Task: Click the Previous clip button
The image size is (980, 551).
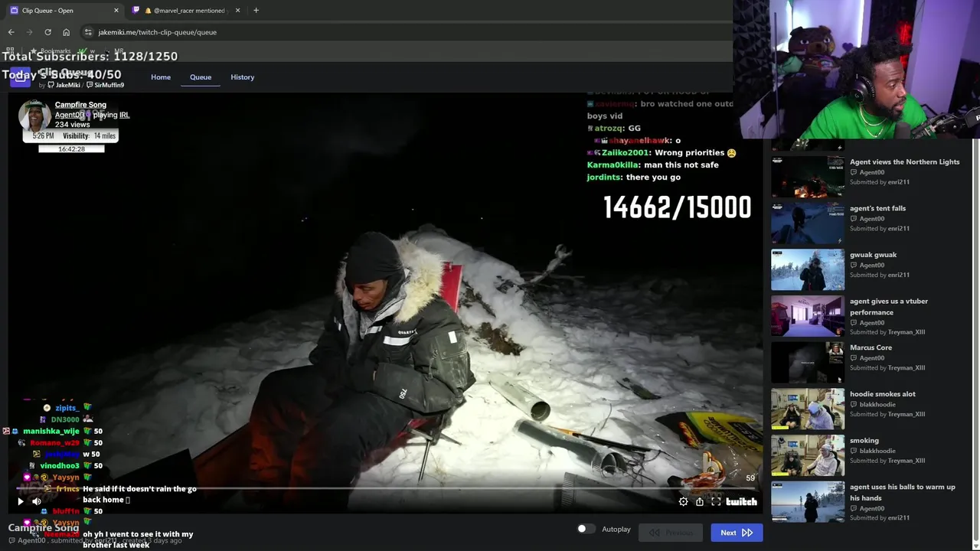Action: pos(671,533)
